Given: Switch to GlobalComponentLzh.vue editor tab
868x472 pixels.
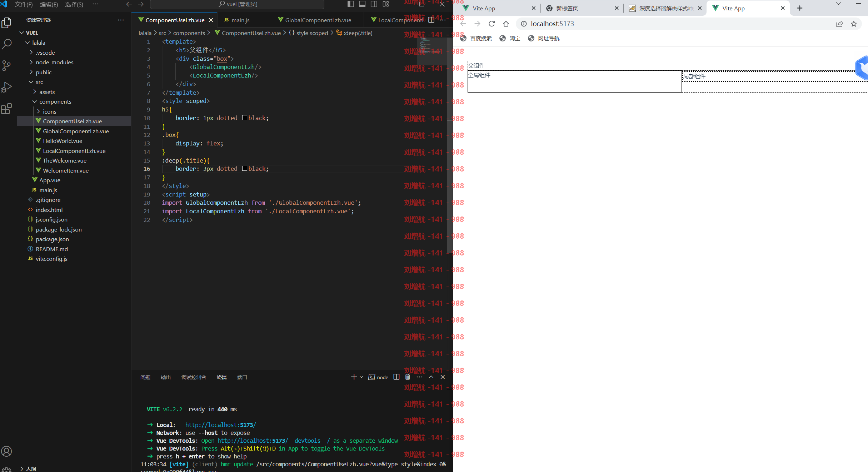Looking at the screenshot, I should [x=317, y=20].
